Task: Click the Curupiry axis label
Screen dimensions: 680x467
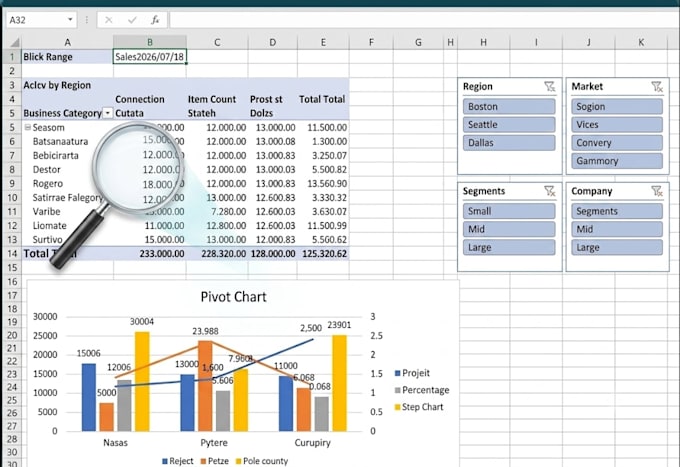Action: 312,443
